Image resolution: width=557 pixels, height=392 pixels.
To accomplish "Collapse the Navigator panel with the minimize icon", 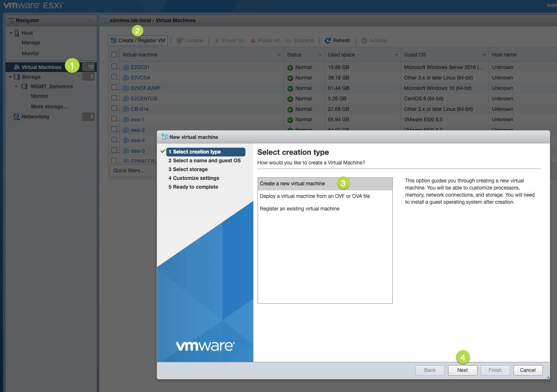I will click(90, 20).
